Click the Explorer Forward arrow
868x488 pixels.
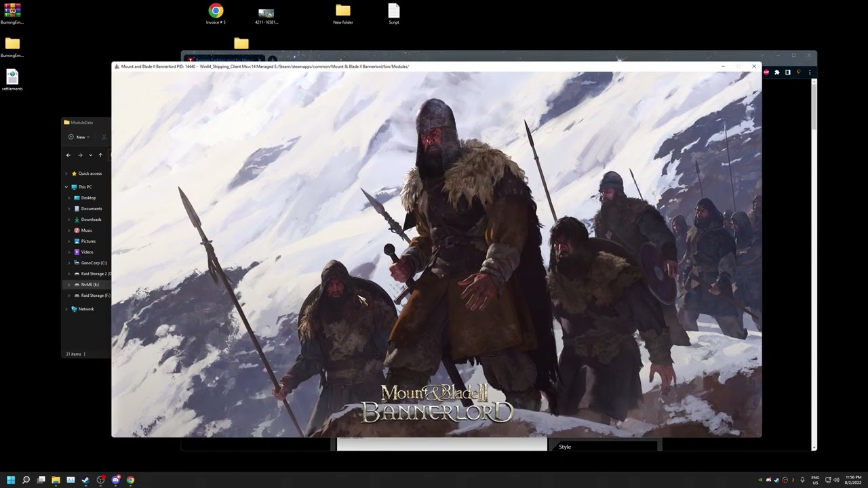(80, 155)
